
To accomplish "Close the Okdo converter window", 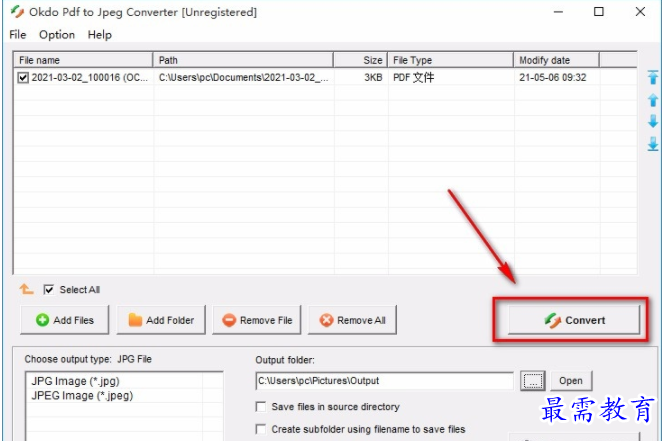I will coord(640,12).
